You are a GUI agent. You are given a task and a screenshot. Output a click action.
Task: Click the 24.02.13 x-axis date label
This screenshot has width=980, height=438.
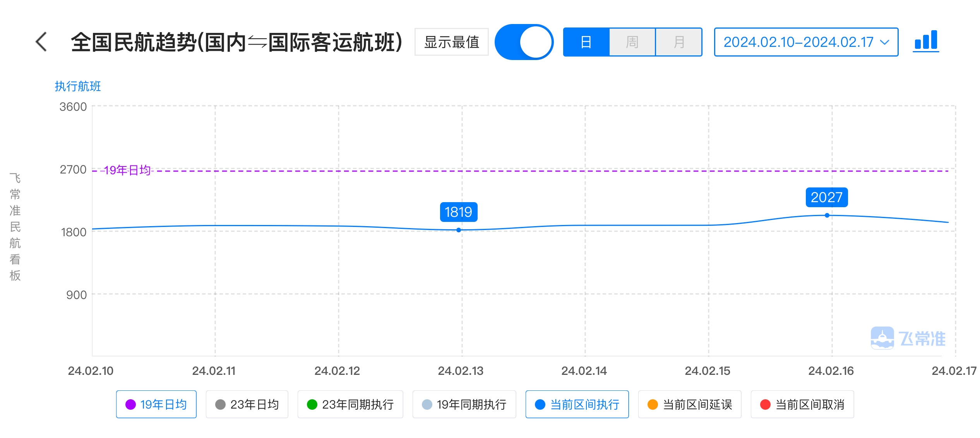[x=461, y=371]
